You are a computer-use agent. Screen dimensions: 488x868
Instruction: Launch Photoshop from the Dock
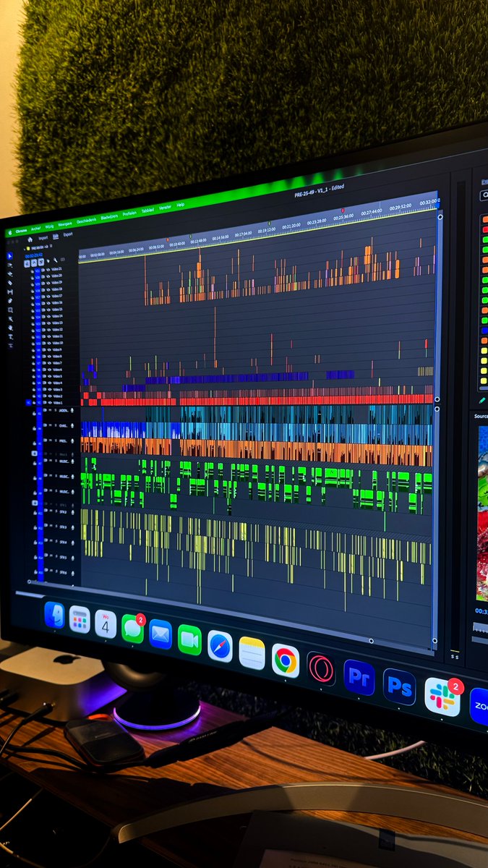(x=399, y=686)
